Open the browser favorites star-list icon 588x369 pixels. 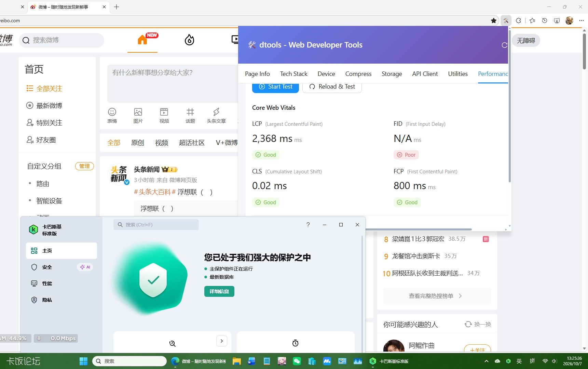(x=532, y=21)
